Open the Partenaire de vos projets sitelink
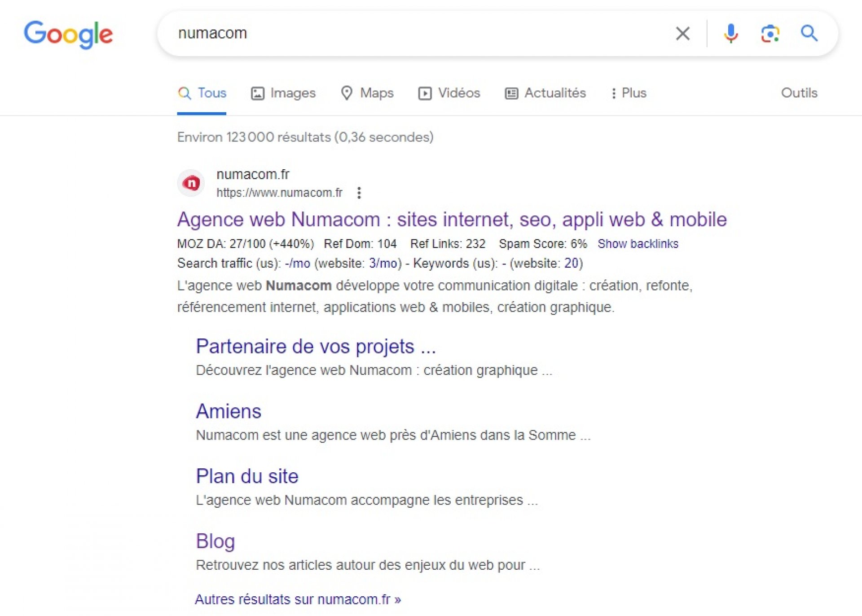 click(316, 346)
